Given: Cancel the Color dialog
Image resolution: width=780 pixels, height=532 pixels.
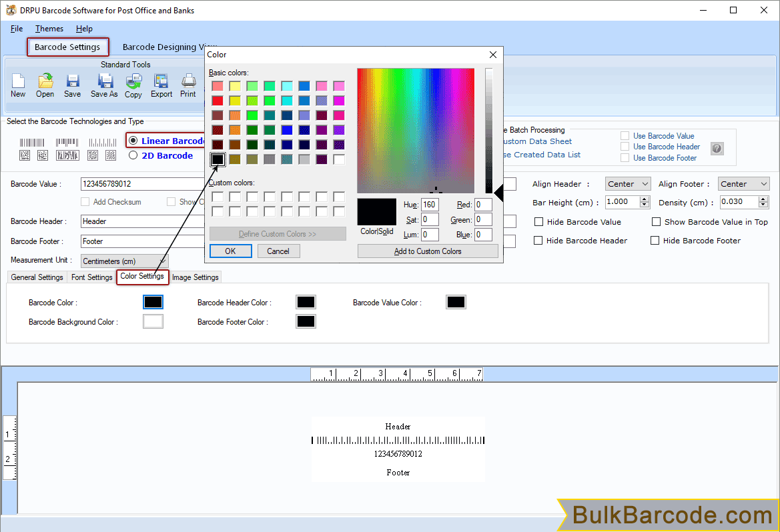Looking at the screenshot, I should pos(278,251).
